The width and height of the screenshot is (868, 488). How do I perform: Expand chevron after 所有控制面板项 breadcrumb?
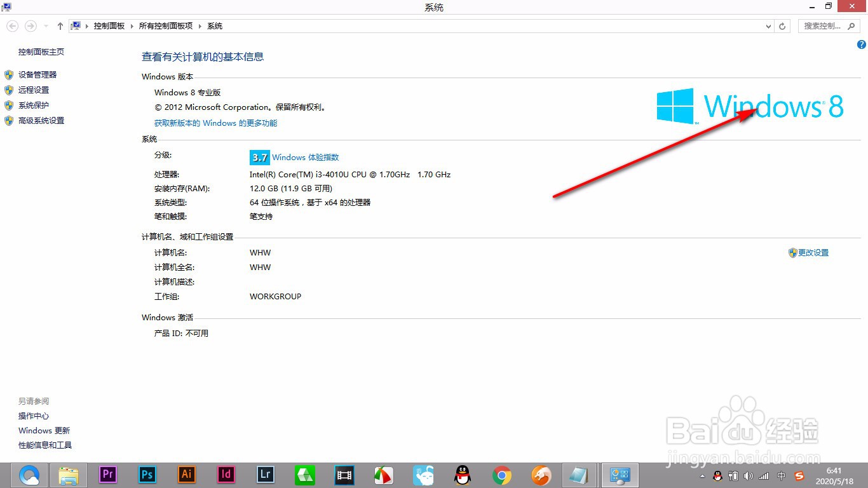coord(200,26)
